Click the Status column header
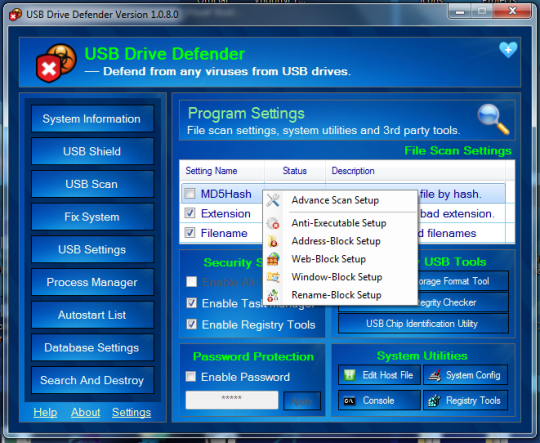This screenshot has width=540, height=443. click(295, 171)
